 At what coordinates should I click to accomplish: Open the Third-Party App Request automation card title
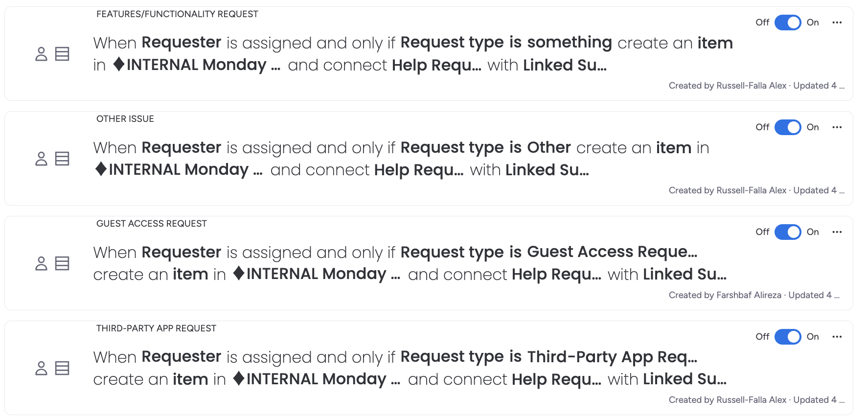click(x=156, y=328)
